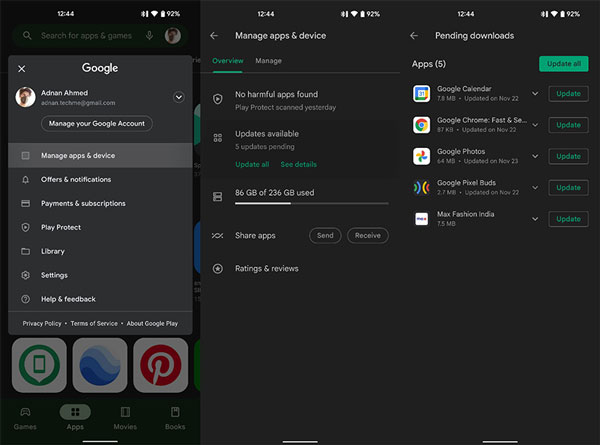This screenshot has width=600, height=445.
Task: Tap the Max Fashion India app icon
Action: [x=422, y=219]
